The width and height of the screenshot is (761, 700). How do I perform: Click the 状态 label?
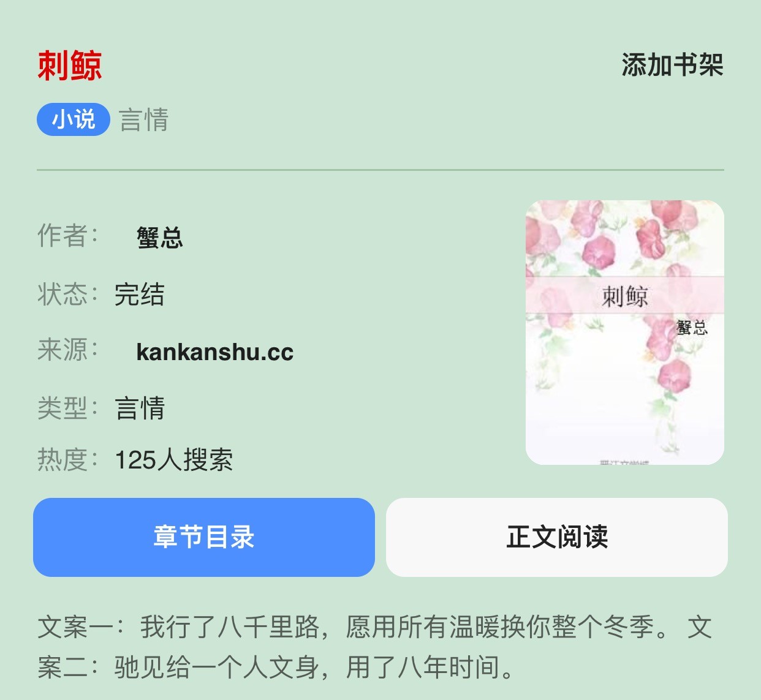pyautogui.click(x=67, y=294)
